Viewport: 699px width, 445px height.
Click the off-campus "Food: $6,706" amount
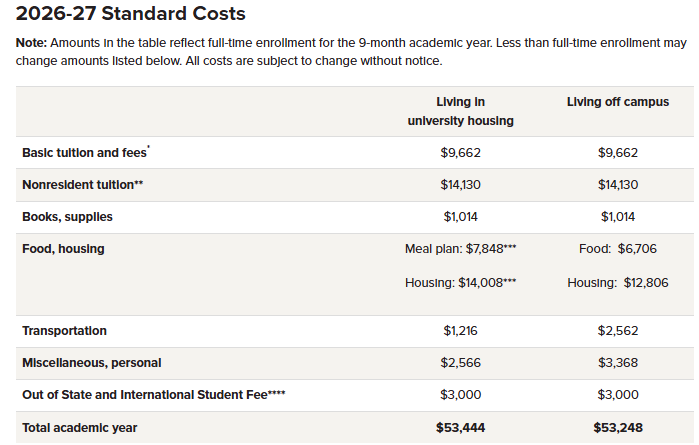[617, 249]
